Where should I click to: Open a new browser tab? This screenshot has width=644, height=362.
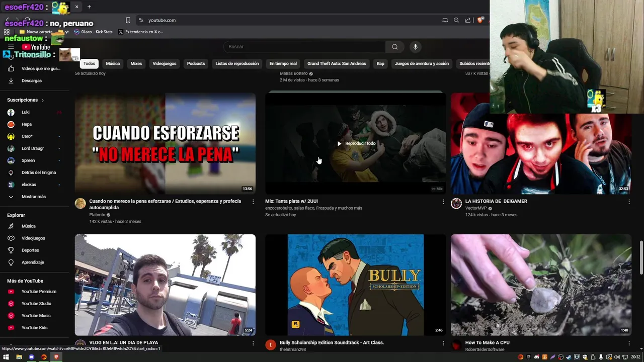pyautogui.click(x=89, y=7)
